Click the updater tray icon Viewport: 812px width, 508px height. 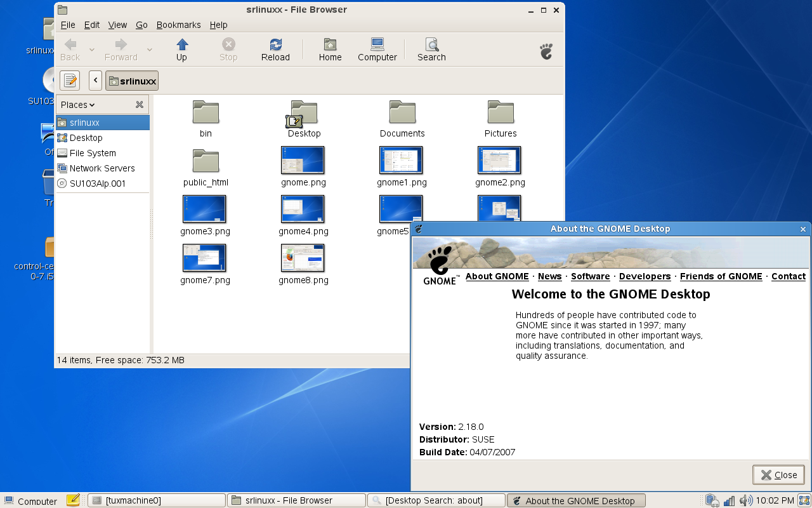coord(712,501)
